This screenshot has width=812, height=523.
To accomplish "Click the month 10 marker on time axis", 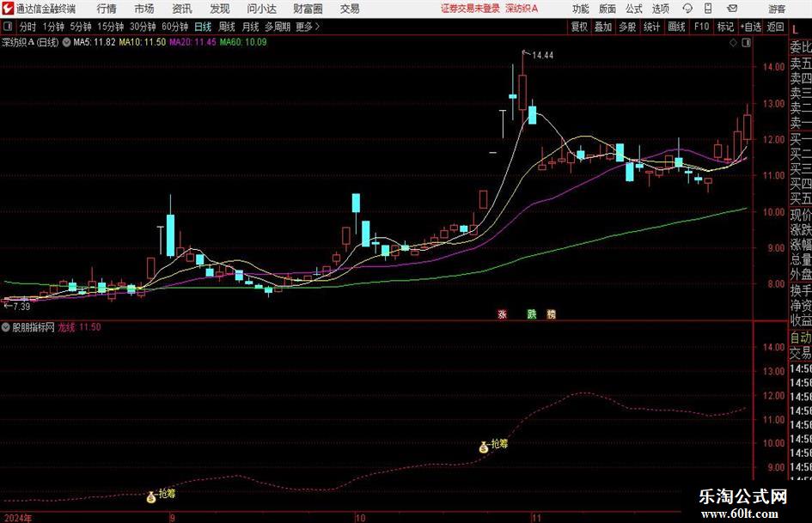I will [x=360, y=518].
